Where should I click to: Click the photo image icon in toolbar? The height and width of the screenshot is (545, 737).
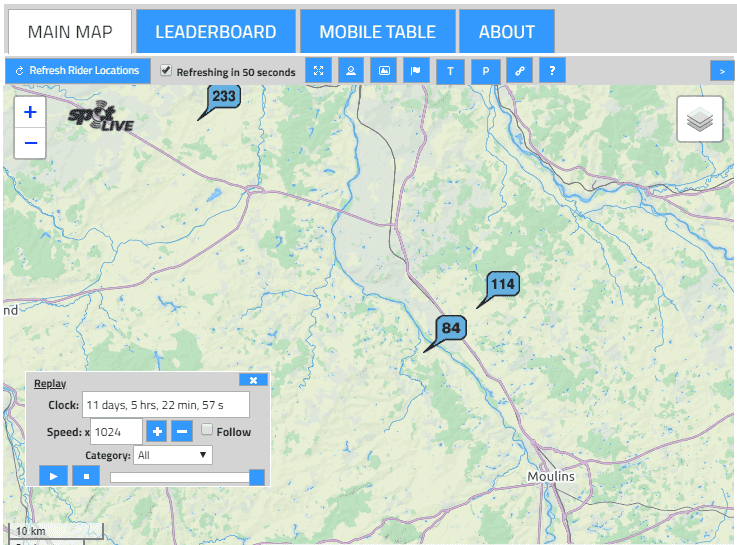(383, 71)
